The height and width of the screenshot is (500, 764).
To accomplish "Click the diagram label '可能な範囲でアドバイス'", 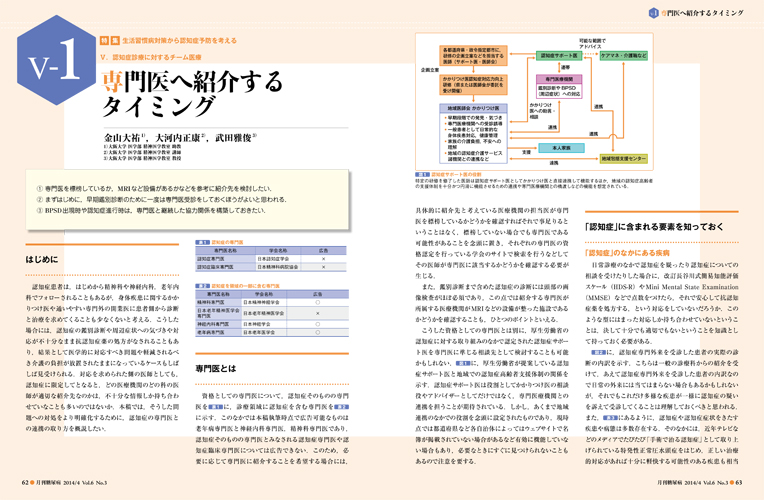I will 592,43.
